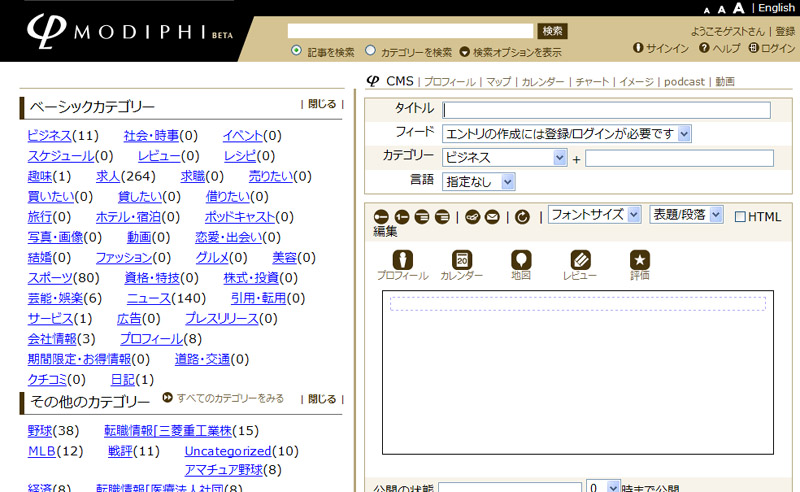
Task: Select the medium font size A
Action: pos(721,9)
